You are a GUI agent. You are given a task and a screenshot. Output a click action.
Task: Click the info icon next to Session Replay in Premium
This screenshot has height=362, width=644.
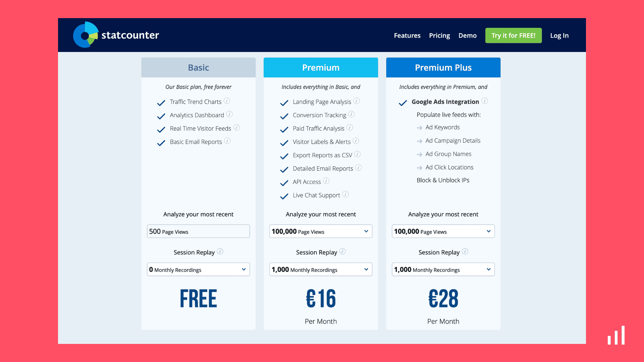pos(343,251)
